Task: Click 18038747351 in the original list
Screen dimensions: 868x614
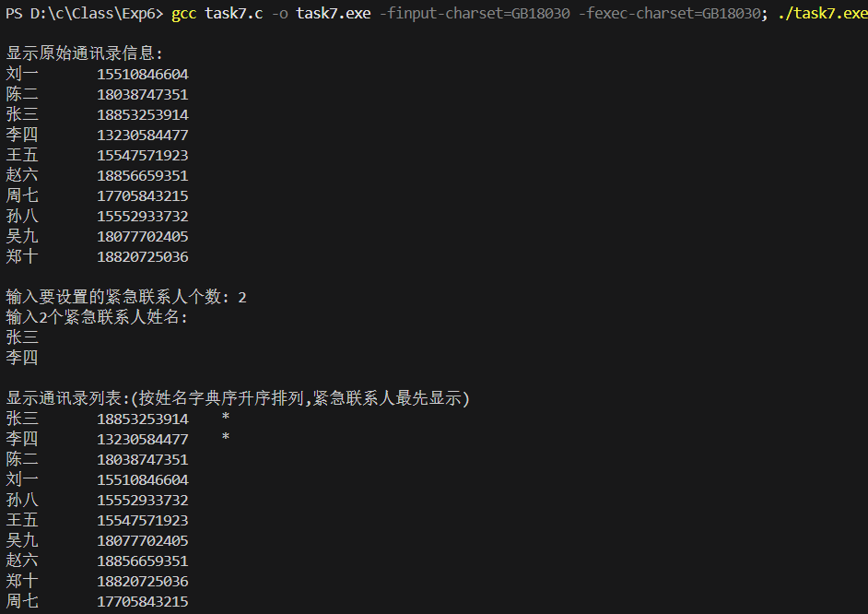Action: point(143,95)
